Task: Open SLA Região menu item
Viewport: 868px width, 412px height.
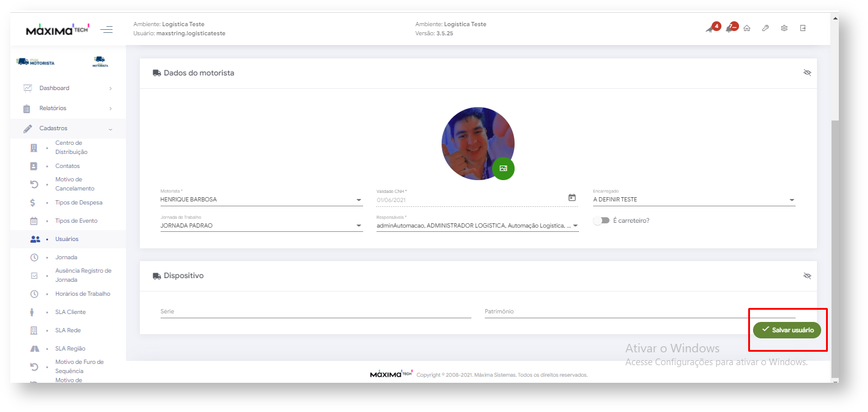Action: click(x=71, y=349)
